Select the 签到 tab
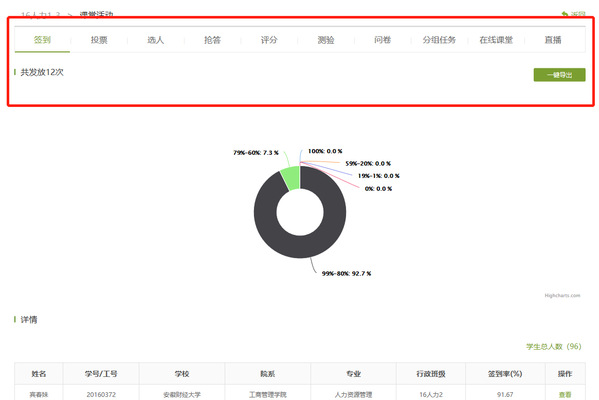 [42, 40]
